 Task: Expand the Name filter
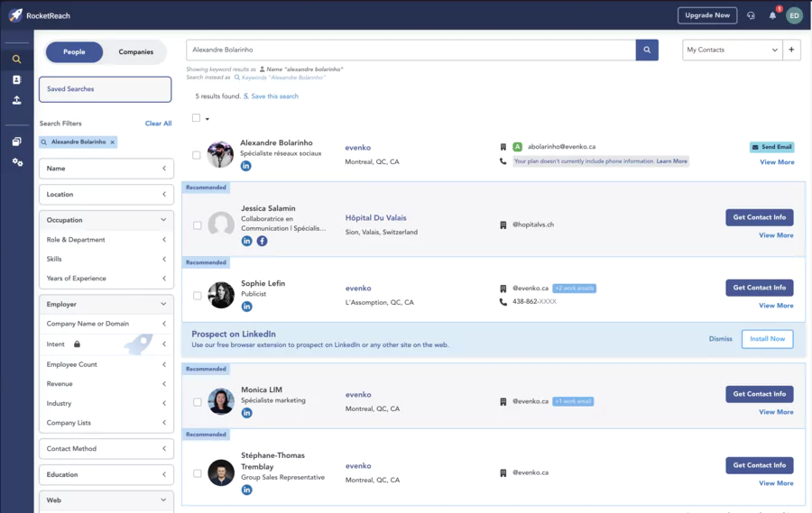tap(106, 169)
